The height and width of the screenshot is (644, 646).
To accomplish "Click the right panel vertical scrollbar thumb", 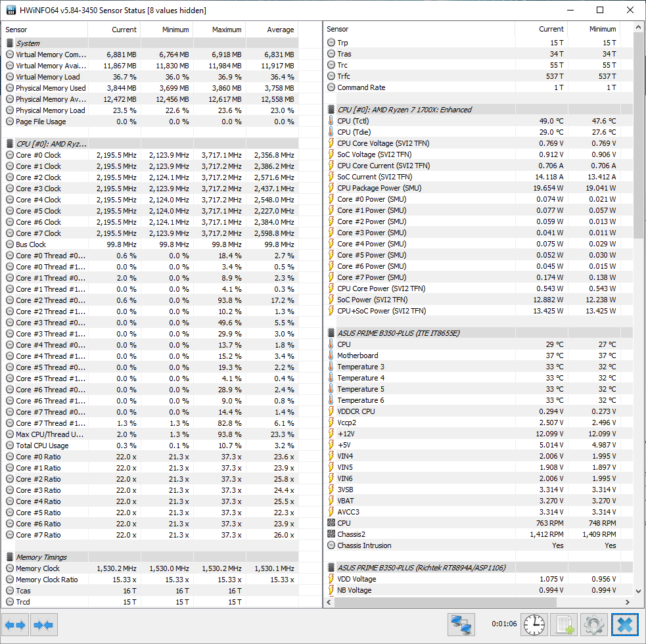I will 638,135.
